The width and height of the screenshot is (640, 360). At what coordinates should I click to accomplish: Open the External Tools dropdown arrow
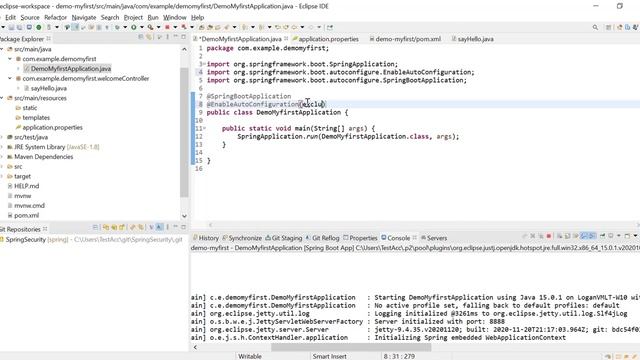[158, 27]
